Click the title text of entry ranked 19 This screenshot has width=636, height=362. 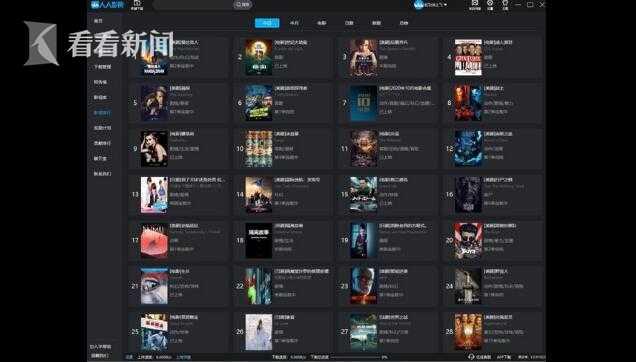(404, 225)
